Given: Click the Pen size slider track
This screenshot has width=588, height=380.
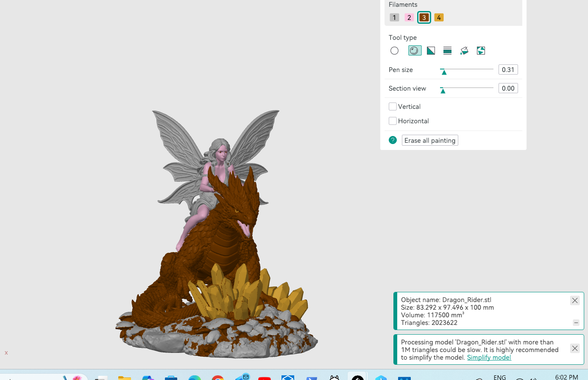Looking at the screenshot, I should 466,69.
